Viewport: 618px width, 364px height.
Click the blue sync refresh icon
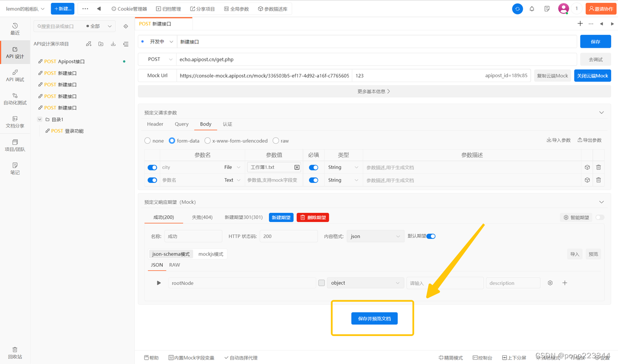click(x=517, y=9)
